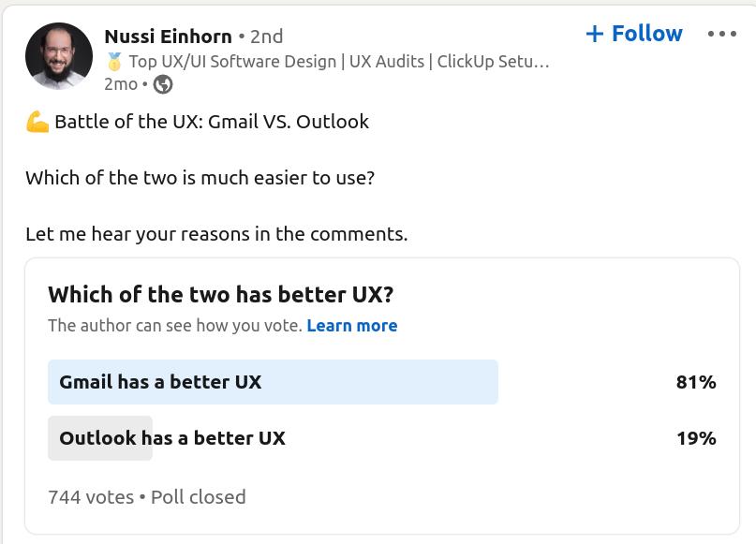This screenshot has width=756, height=544.
Task: Click the Battle of the UX post text
Action: 211,121
